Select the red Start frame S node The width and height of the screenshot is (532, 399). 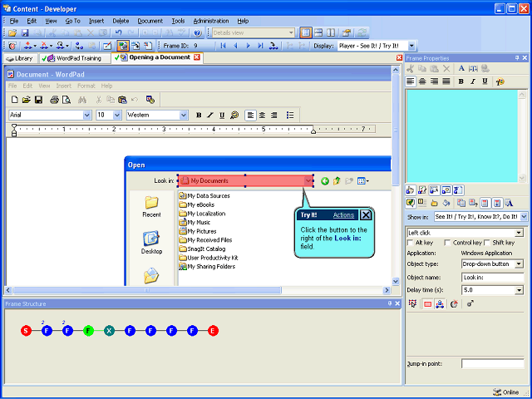click(26, 331)
